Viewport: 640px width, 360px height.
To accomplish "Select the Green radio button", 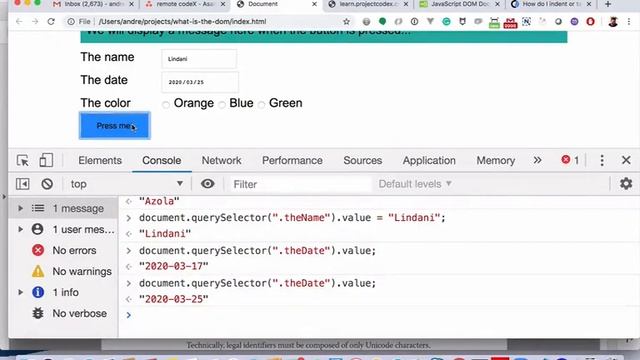I will [x=262, y=105].
